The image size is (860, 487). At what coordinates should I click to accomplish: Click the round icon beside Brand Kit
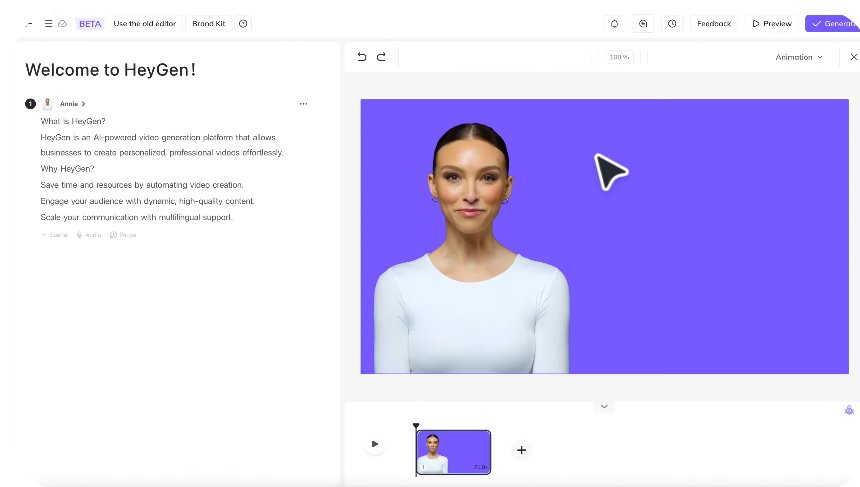click(x=243, y=24)
